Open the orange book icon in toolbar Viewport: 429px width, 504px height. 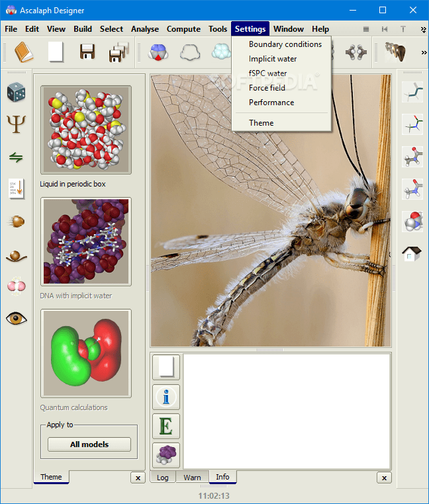24,52
